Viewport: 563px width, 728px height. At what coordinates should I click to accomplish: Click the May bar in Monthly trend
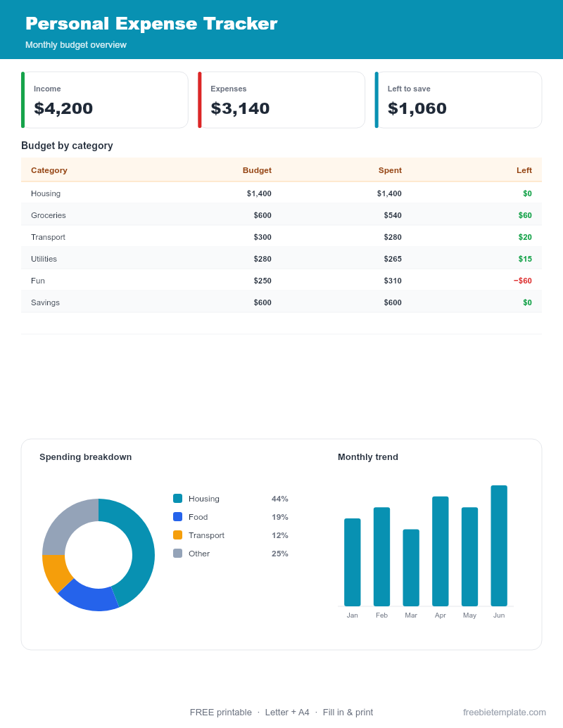[x=469, y=556]
